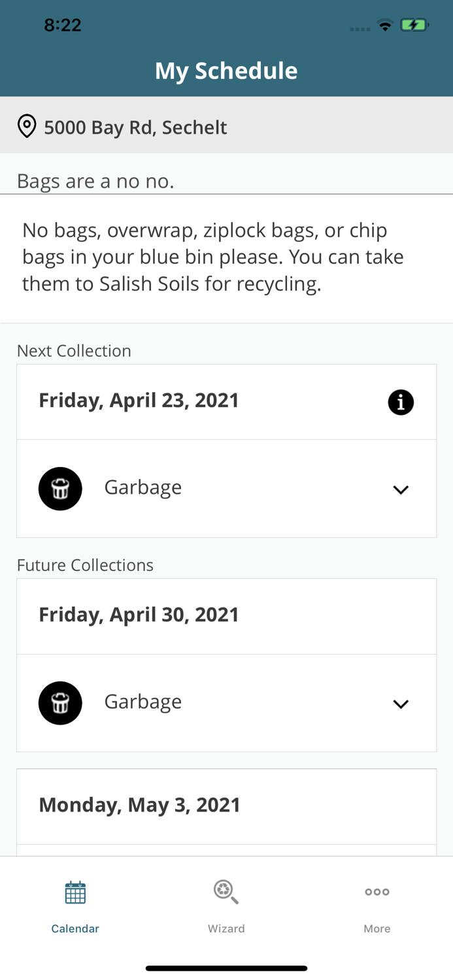Viewport: 453px width, 980px height.
Task: Open the Wizard search tool
Action: [226, 892]
